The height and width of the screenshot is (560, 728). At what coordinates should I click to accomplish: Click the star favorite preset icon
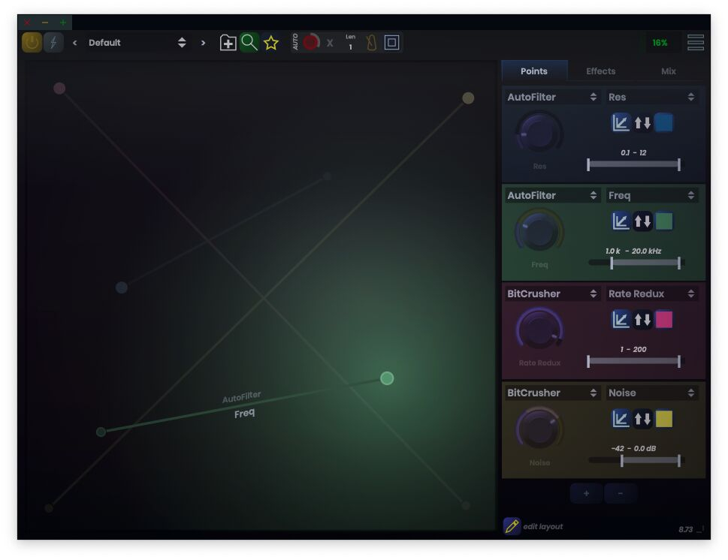click(271, 43)
